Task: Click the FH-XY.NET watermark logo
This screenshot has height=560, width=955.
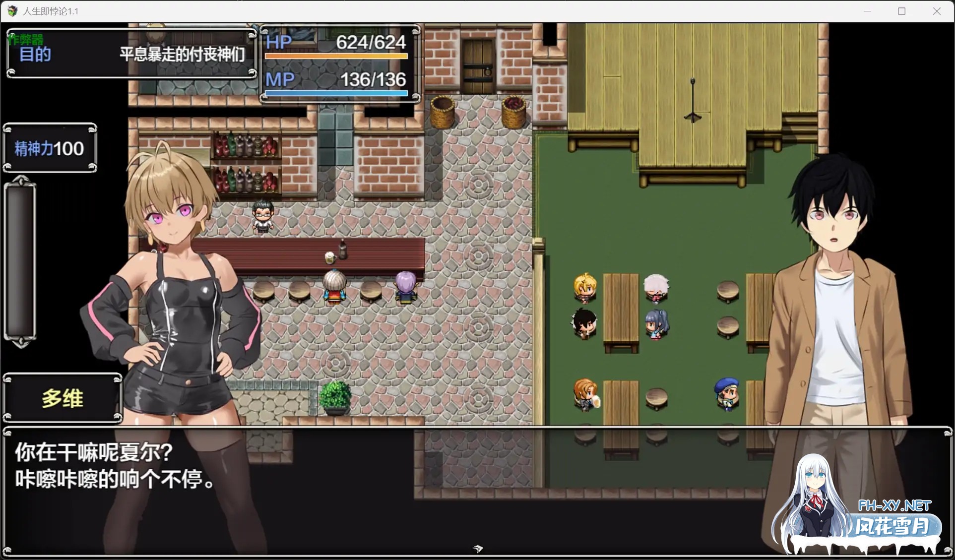Action: [893, 504]
